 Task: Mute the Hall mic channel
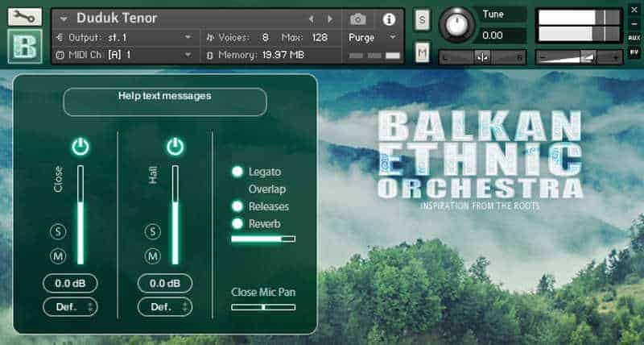coord(153,256)
